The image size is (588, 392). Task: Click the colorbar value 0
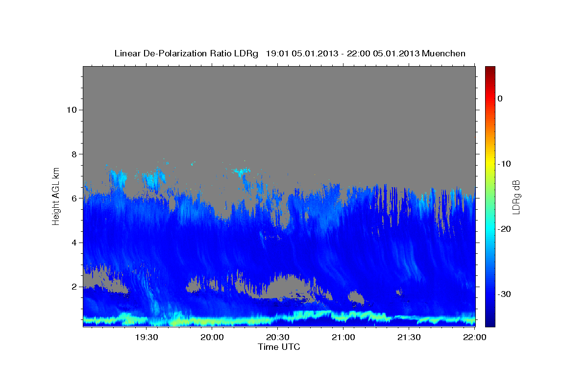[x=500, y=98]
